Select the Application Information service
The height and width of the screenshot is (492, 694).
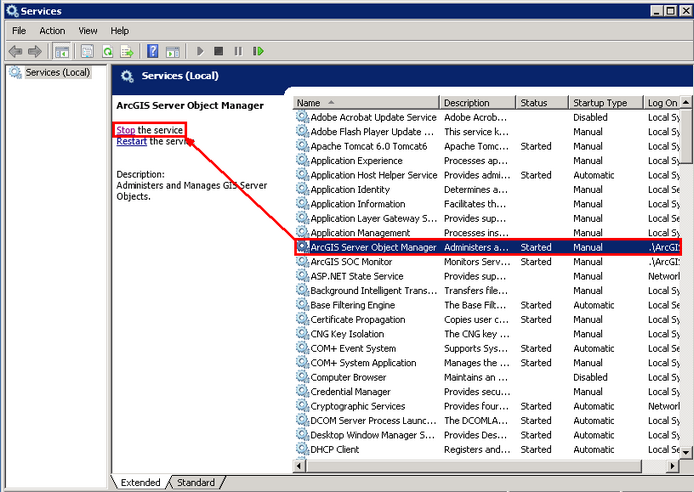tap(487, 204)
